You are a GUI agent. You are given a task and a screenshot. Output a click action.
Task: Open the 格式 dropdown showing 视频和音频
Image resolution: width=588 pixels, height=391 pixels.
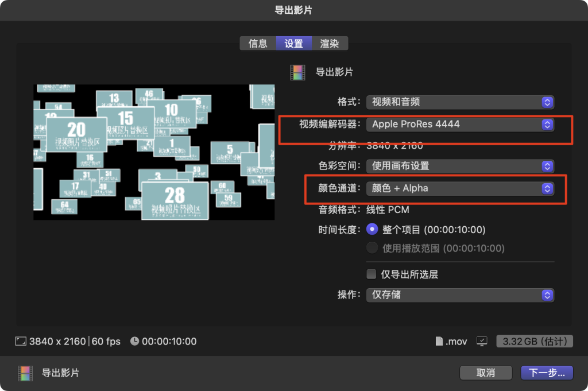tap(459, 102)
